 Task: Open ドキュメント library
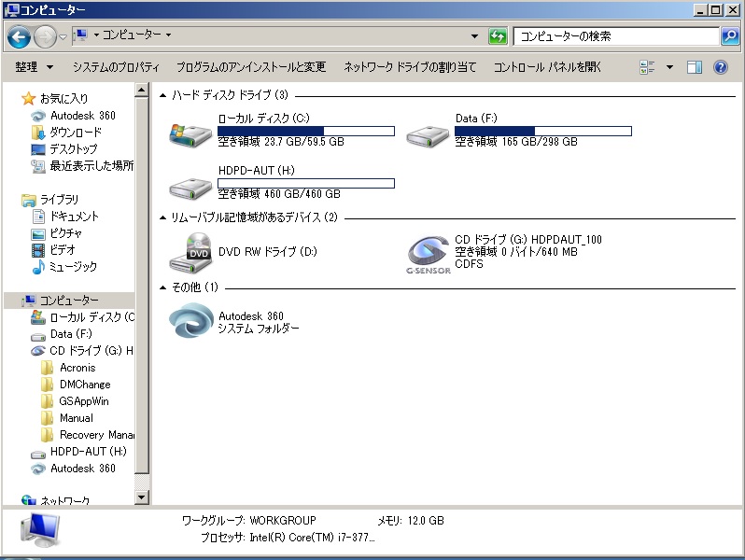pos(65,217)
